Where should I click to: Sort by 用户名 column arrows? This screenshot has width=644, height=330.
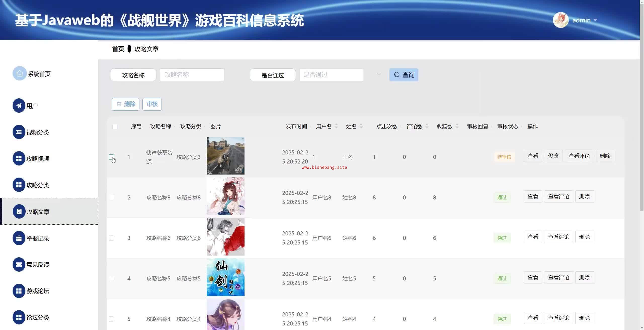(336, 126)
